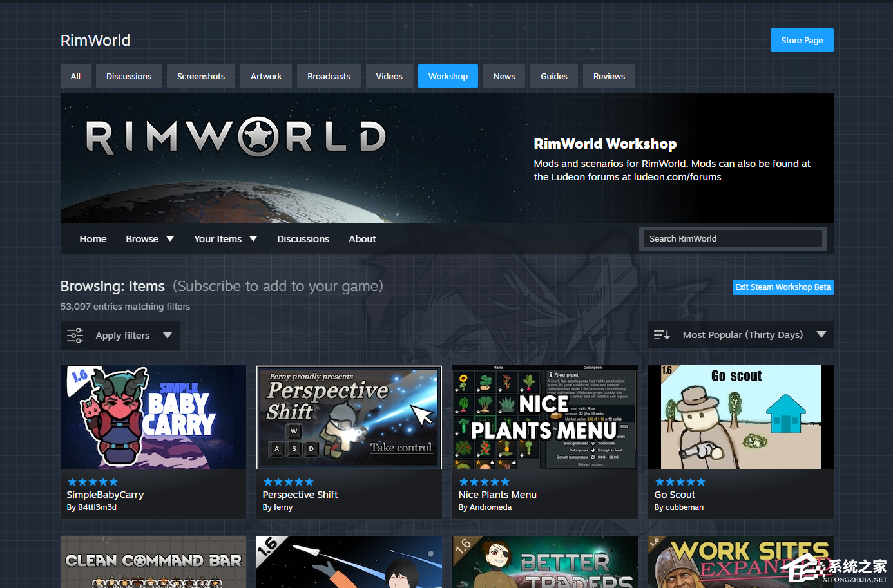Click the star rating under Go Scout
This screenshot has height=588, width=893.
click(x=680, y=482)
